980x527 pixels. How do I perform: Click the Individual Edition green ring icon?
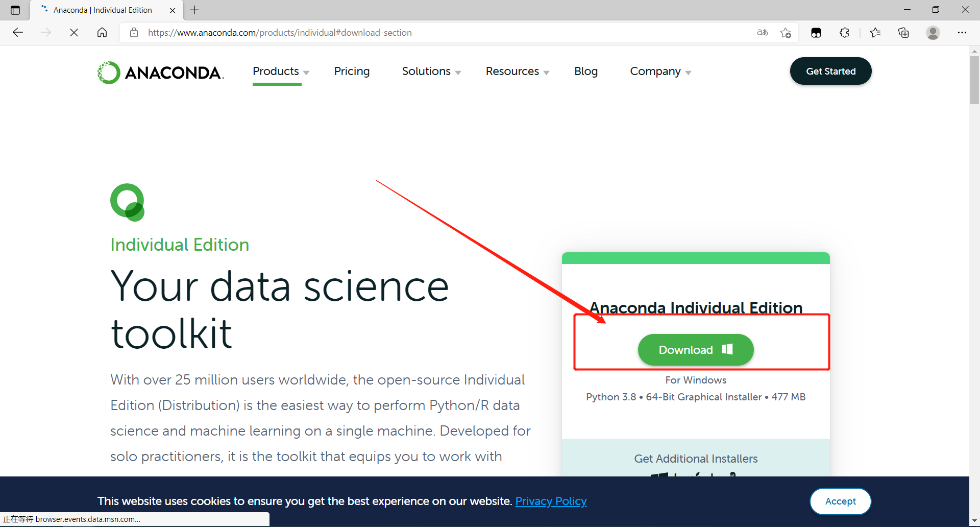coord(128,202)
